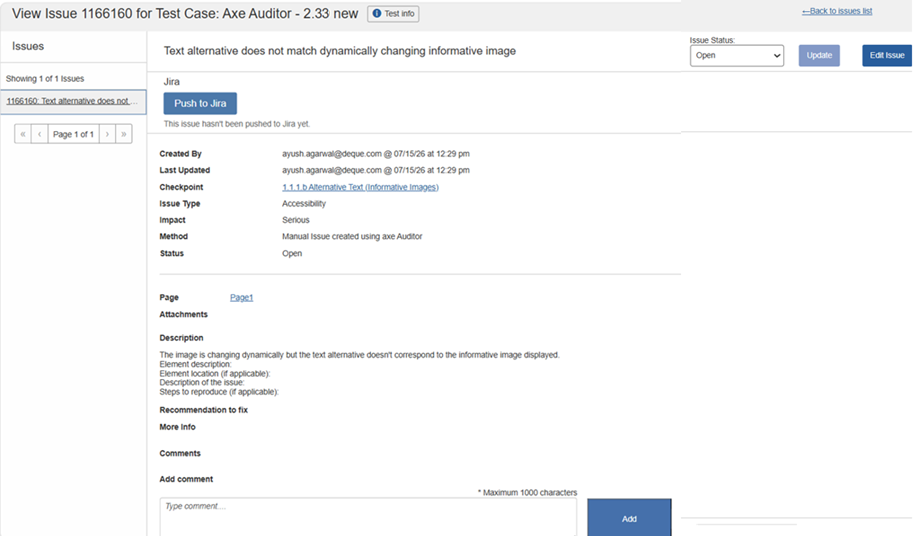The height and width of the screenshot is (536, 914).
Task: Click the Description heading
Action: (181, 338)
